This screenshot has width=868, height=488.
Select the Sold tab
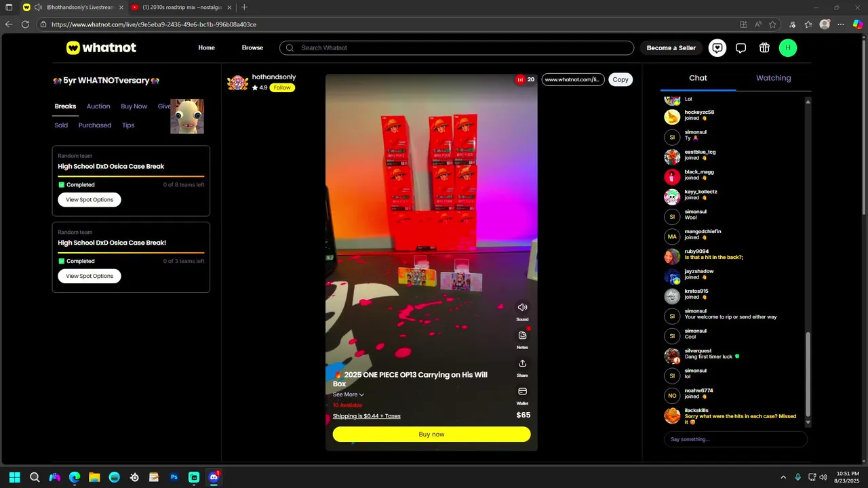click(61, 125)
